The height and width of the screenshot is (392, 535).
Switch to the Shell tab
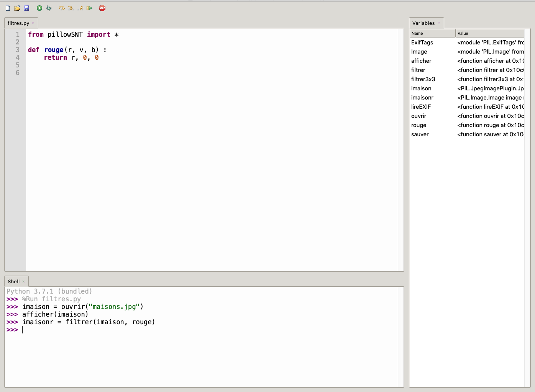(13, 281)
